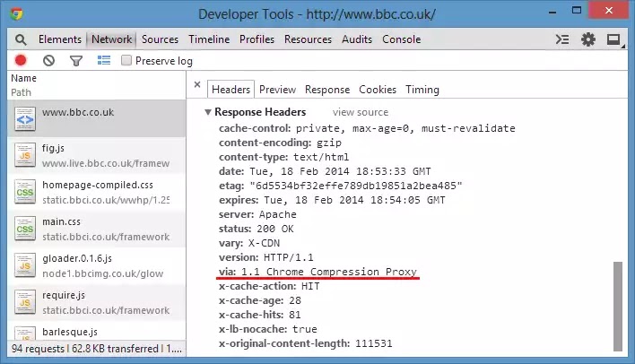Viewport: 635px width, 364px height.
Task: Open the Sources panel
Action: point(160,39)
